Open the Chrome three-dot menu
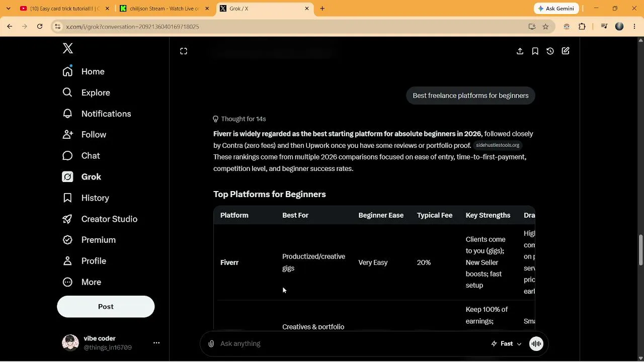644x362 pixels. [x=633, y=27]
